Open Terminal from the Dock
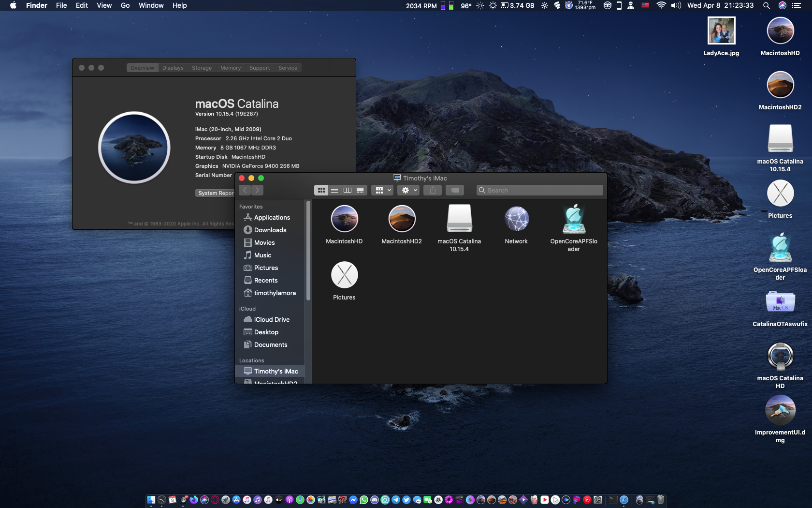This screenshot has height=508, width=812. (x=613, y=500)
